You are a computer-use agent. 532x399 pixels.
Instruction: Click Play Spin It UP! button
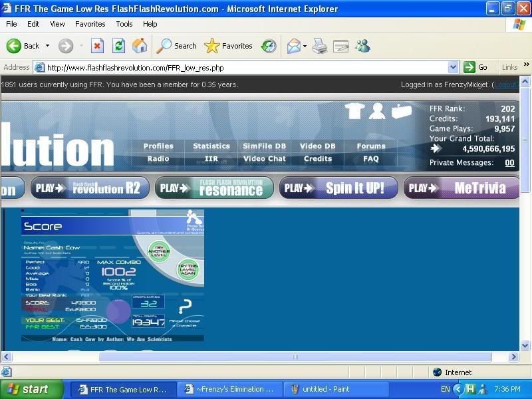[x=338, y=188]
